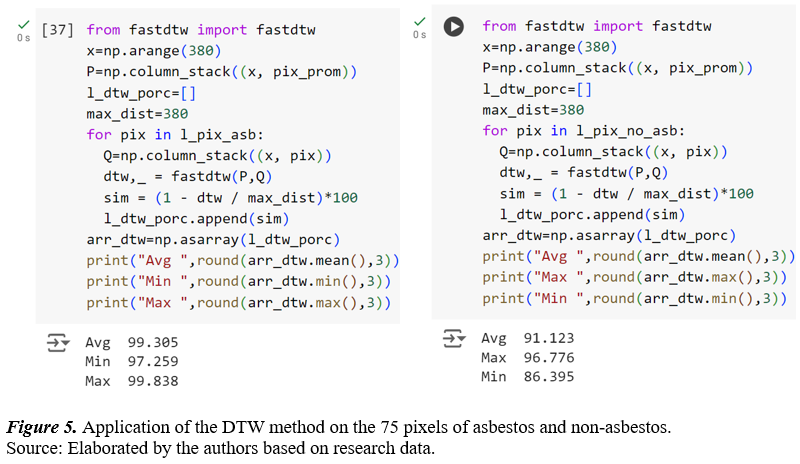Click the [37] execution count of left cell
The width and height of the screenshot is (800, 464).
coord(58,30)
